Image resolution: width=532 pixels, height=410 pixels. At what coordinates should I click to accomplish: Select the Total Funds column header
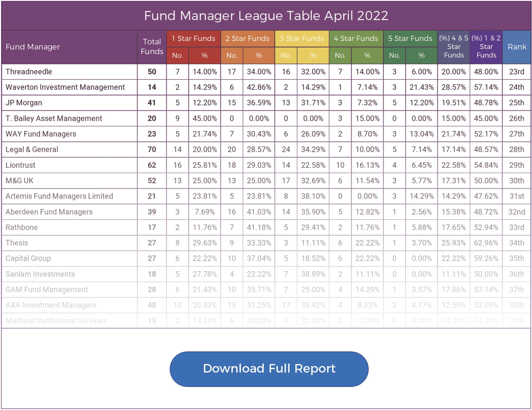coord(152,47)
